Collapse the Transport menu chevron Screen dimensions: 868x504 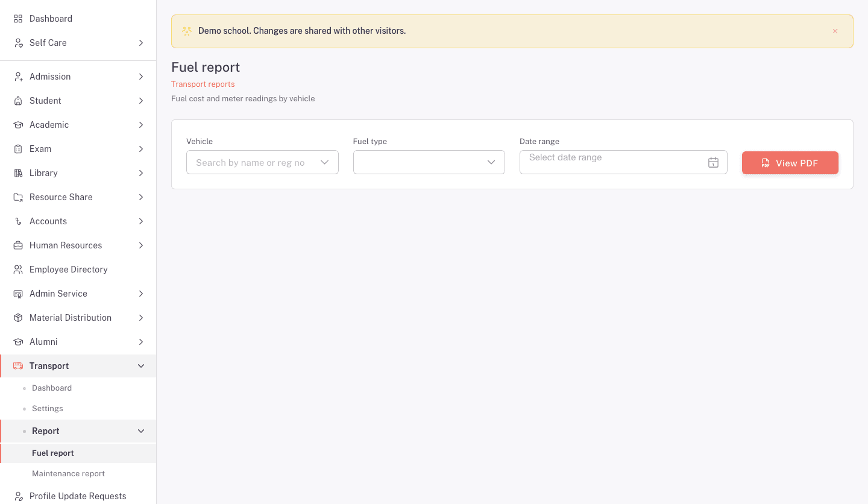point(141,366)
